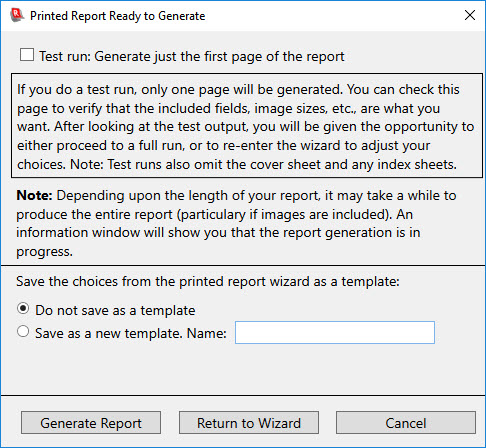Viewport: 486px width, 448px height.
Task: Click the red app icon in title bar
Action: [x=17, y=15]
